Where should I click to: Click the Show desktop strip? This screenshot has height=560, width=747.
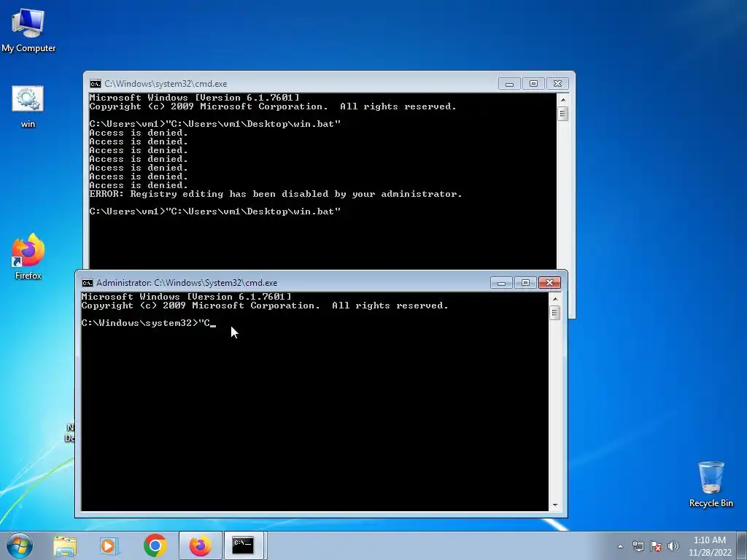[742, 545]
